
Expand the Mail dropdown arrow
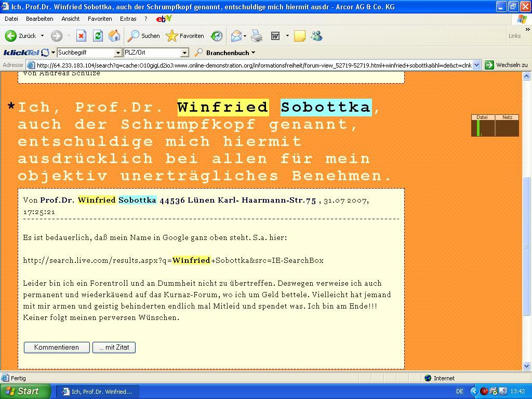(245, 36)
